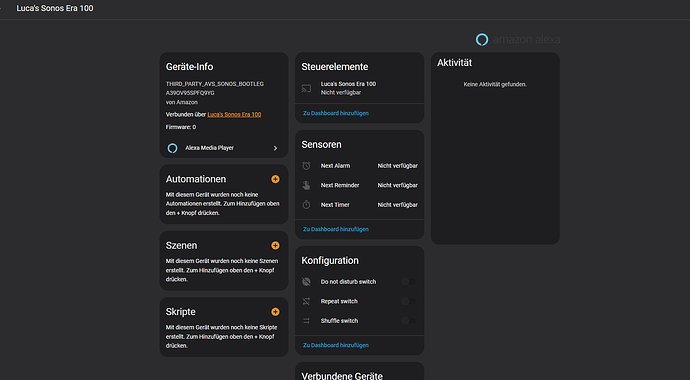This screenshot has width=690, height=380.
Task: Click the Amazon Alexa logo
Action: pyautogui.click(x=518, y=40)
